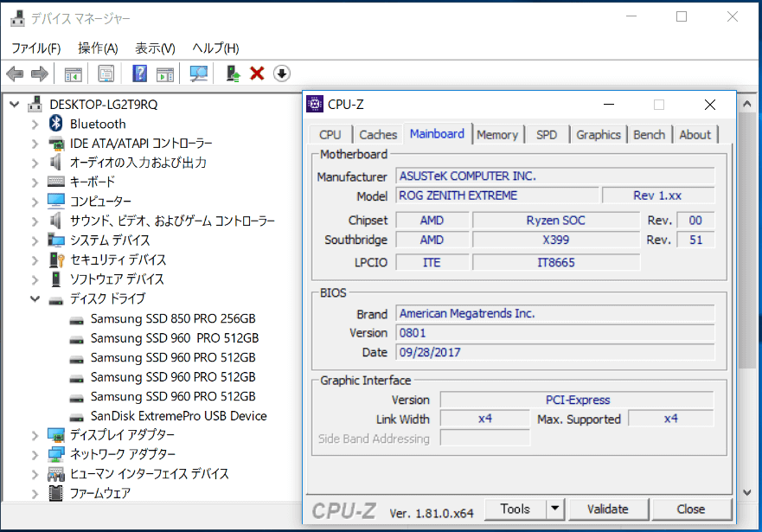Expand the ネットワーク アダプター category
The width and height of the screenshot is (762, 532).
click(35, 455)
